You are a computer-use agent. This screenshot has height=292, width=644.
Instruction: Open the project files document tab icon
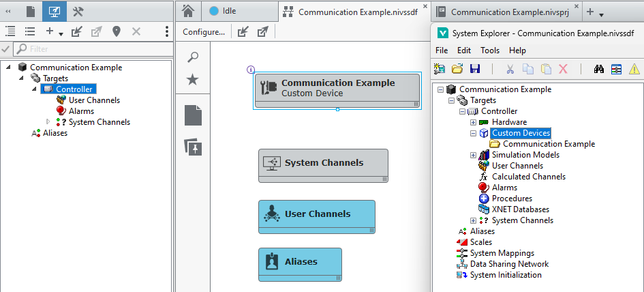[31, 12]
